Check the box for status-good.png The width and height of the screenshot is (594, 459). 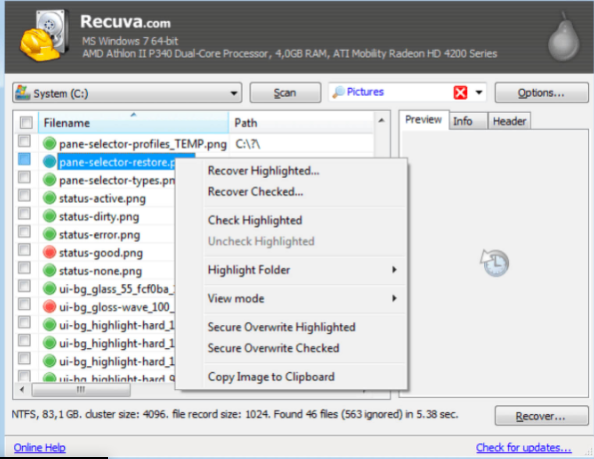(25, 250)
